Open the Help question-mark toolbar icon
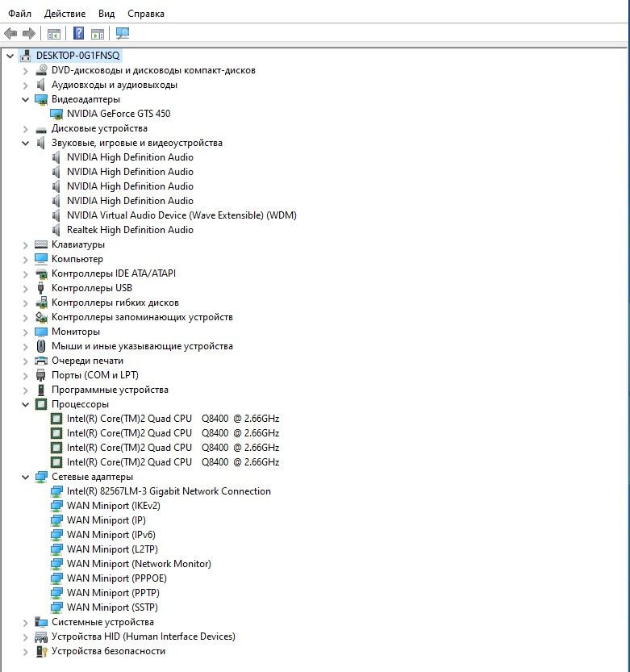The image size is (630, 672). (x=78, y=33)
